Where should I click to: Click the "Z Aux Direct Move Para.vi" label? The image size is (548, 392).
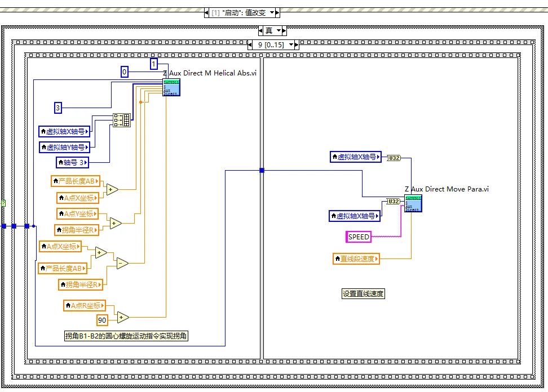447,189
